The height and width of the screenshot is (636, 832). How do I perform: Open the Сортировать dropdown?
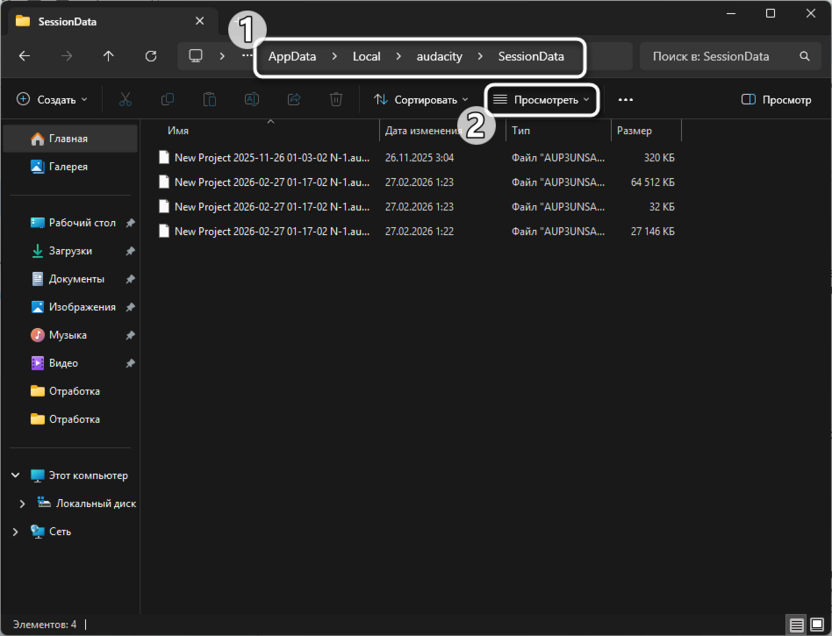(421, 100)
